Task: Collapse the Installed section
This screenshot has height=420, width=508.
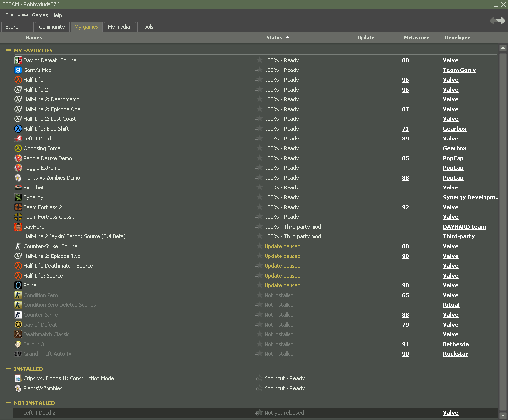Action: [8, 369]
